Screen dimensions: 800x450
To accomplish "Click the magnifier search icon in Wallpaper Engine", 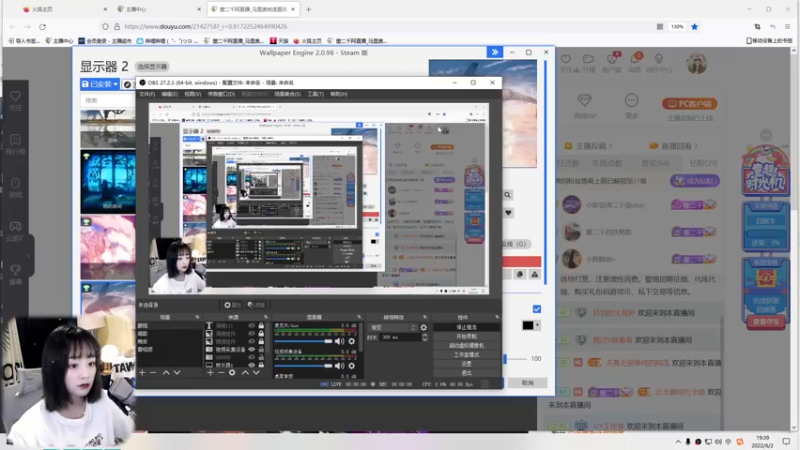I will click(x=508, y=195).
